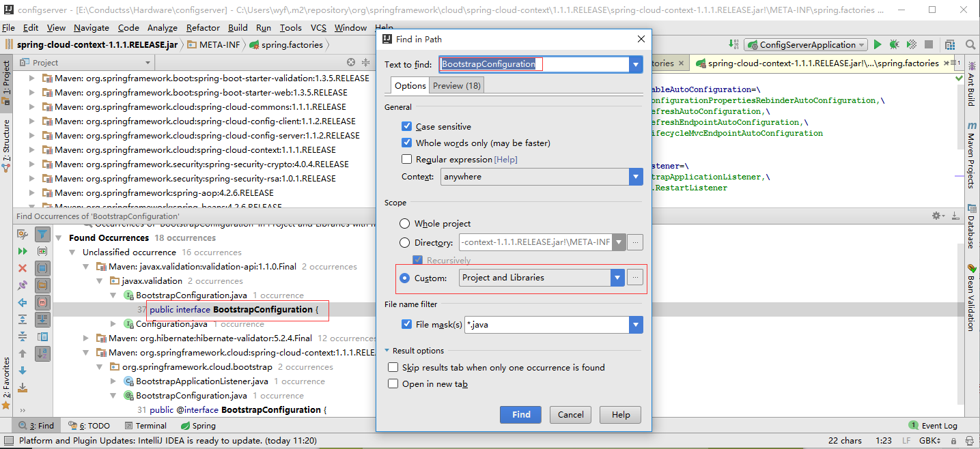This screenshot has width=980, height=449.
Task: Select Whole project scope radio
Action: pos(405,224)
